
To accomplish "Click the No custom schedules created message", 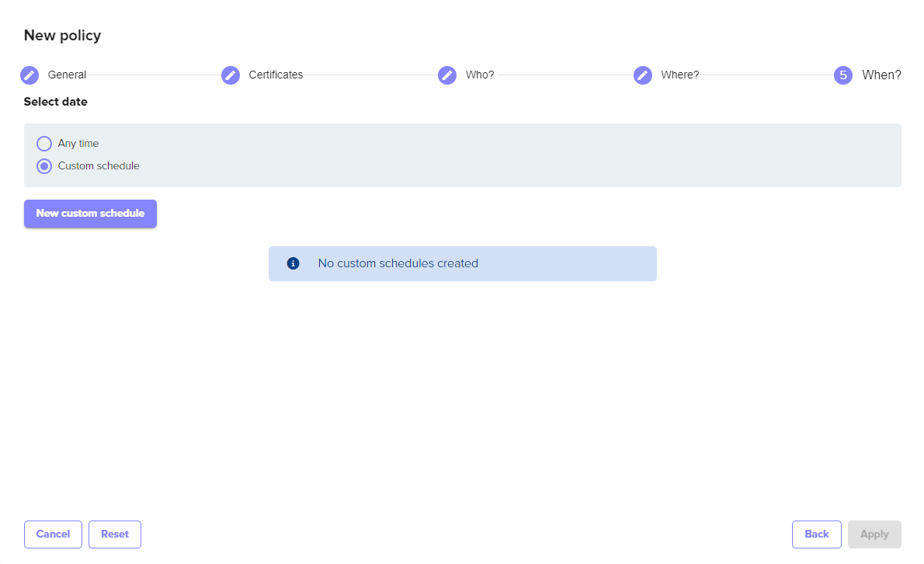I will (x=398, y=263).
